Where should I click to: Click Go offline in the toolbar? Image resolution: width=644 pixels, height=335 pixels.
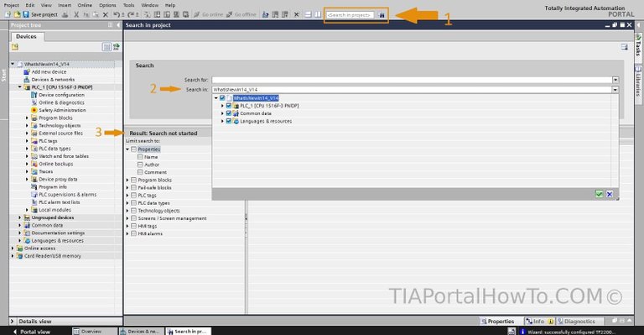tap(241, 14)
